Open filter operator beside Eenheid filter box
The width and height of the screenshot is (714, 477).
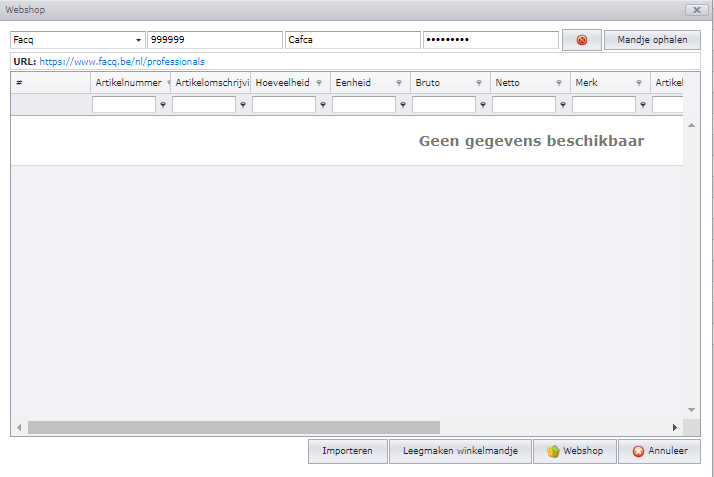pyautogui.click(x=403, y=105)
